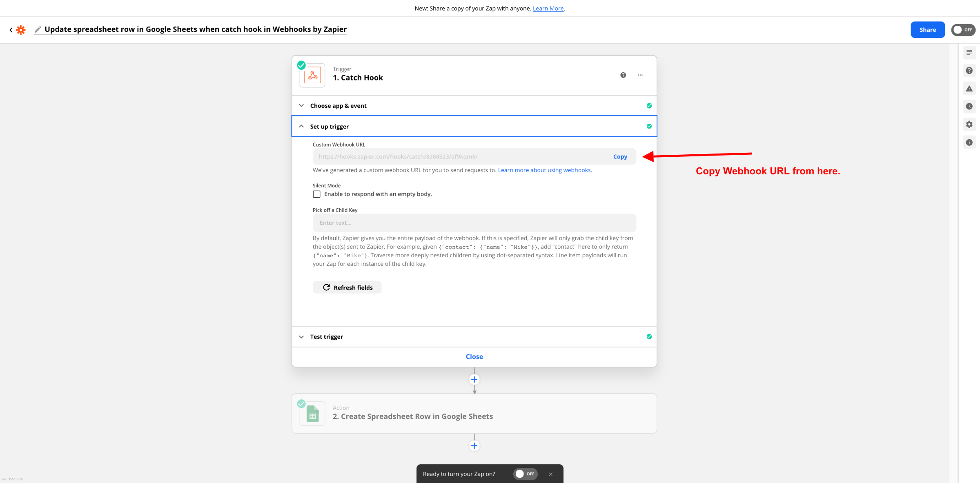Open the Webhooks Catch Hook app icon
The image size is (980, 483).
click(x=312, y=76)
